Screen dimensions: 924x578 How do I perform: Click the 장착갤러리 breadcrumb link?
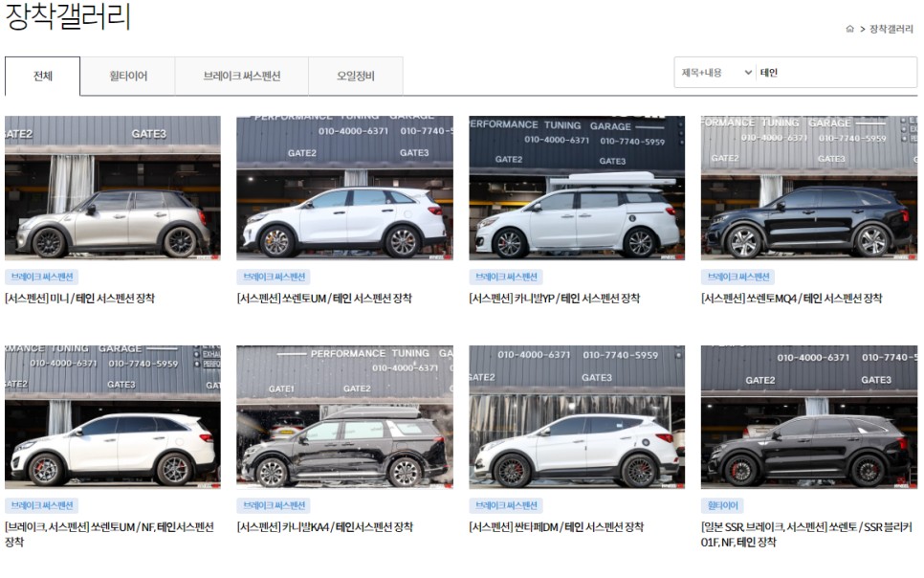(891, 29)
